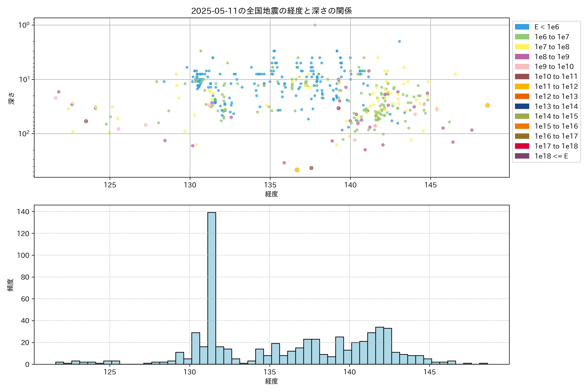The height and width of the screenshot is (392, 588).
Task: Click the large orange scatter point at far right
Action: [487, 105]
